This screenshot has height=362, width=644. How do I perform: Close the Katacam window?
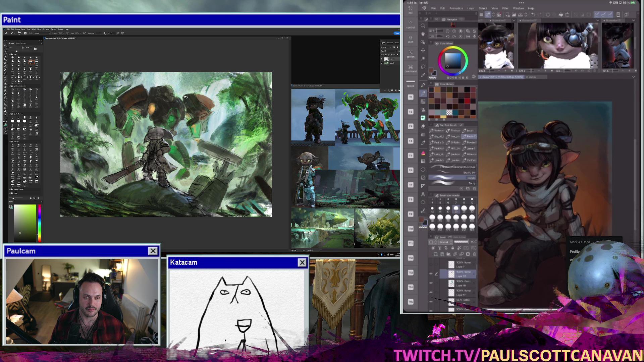click(x=302, y=262)
